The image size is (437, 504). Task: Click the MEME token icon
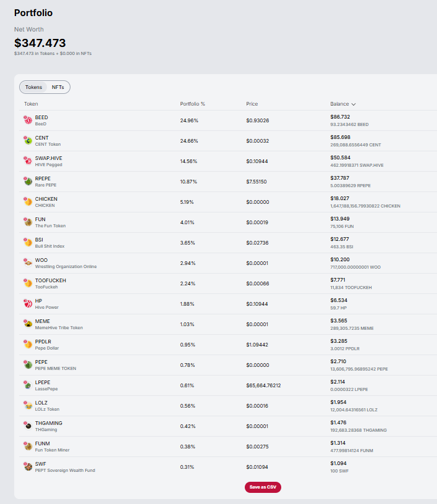28,324
